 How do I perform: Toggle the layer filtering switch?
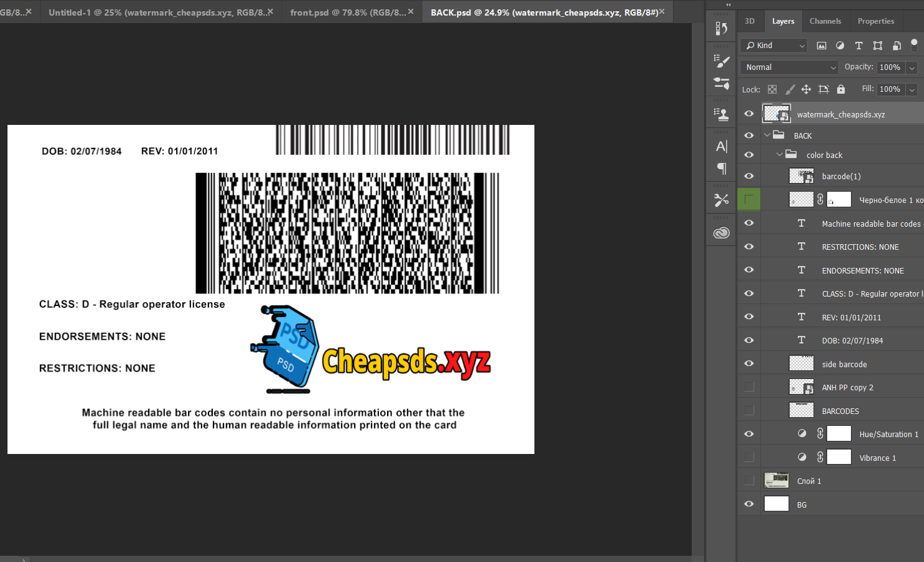(x=914, y=45)
